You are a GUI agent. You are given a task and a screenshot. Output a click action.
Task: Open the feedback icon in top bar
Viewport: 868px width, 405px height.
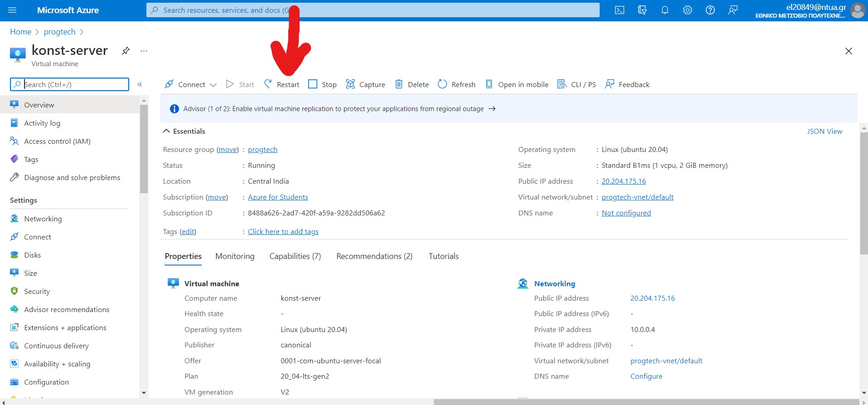pos(733,10)
